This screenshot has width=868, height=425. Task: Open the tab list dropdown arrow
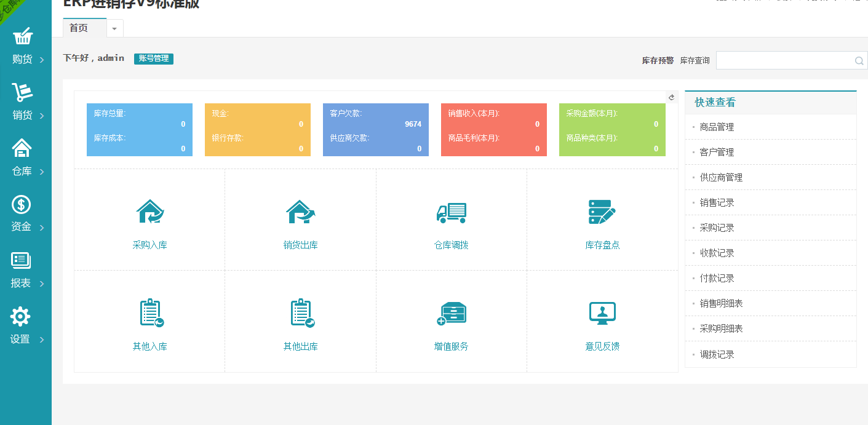pos(114,29)
